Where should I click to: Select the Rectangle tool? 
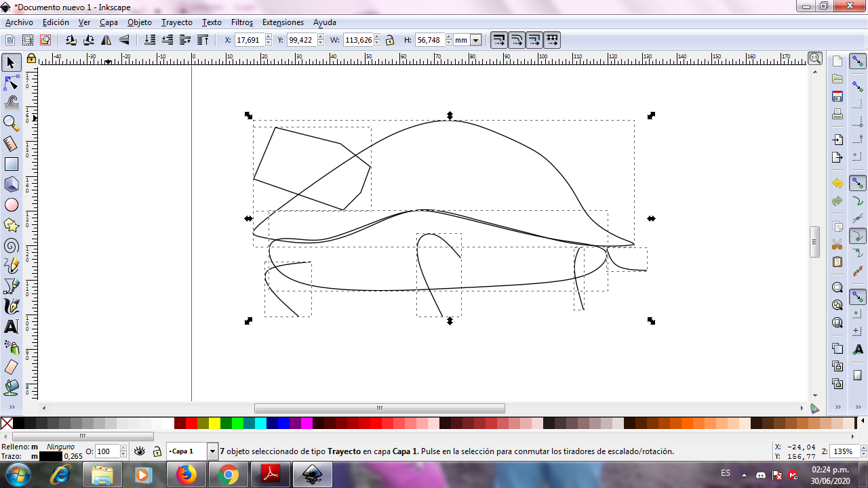click(x=11, y=164)
